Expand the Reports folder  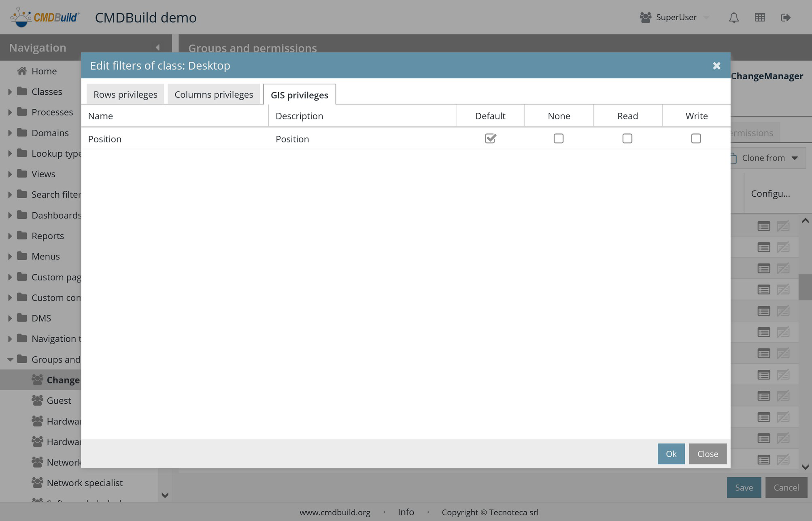coord(10,236)
